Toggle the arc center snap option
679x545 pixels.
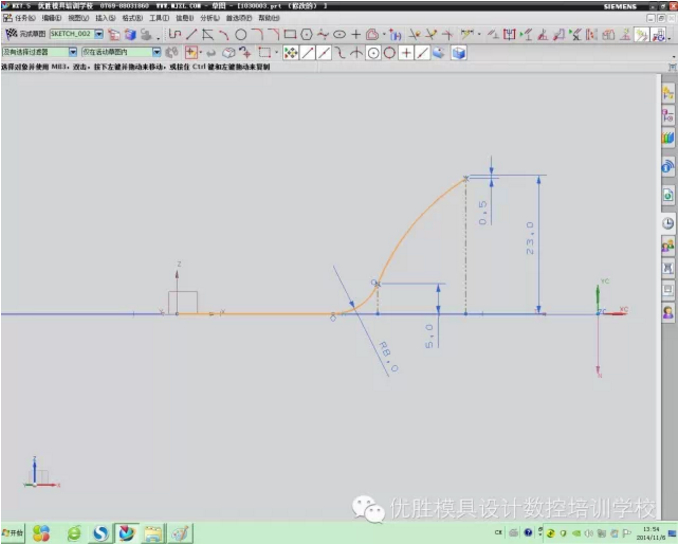pyautogui.click(x=373, y=52)
